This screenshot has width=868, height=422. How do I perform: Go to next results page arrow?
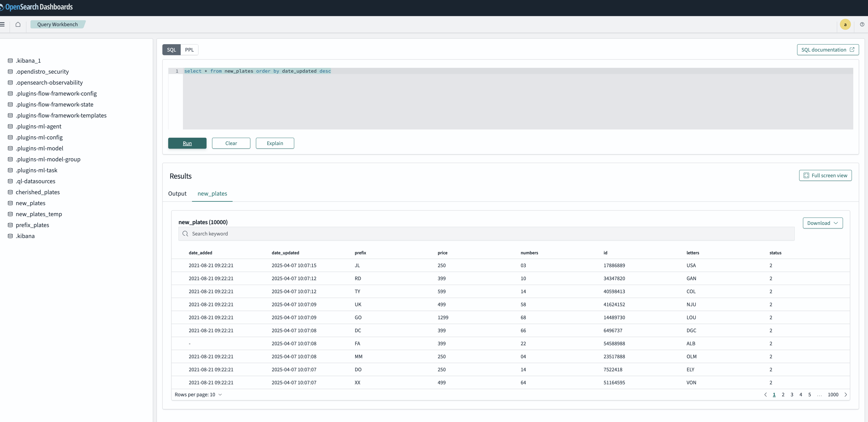pos(845,395)
